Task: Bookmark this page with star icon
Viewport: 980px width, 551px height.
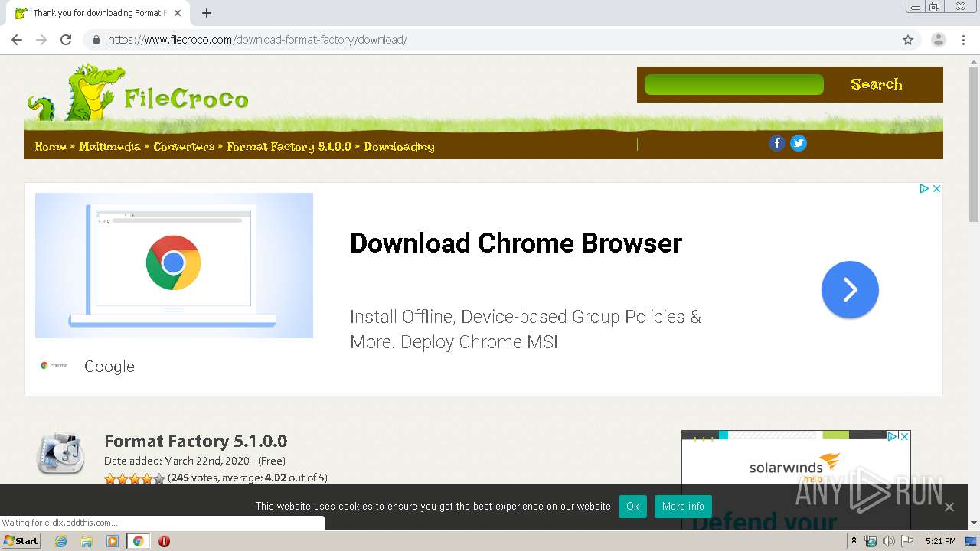Action: (908, 40)
